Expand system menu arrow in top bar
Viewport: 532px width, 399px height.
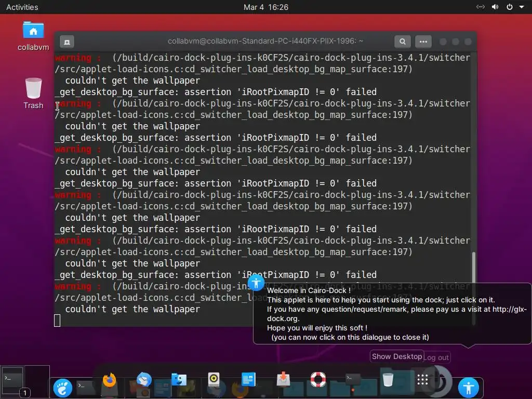tap(522, 7)
